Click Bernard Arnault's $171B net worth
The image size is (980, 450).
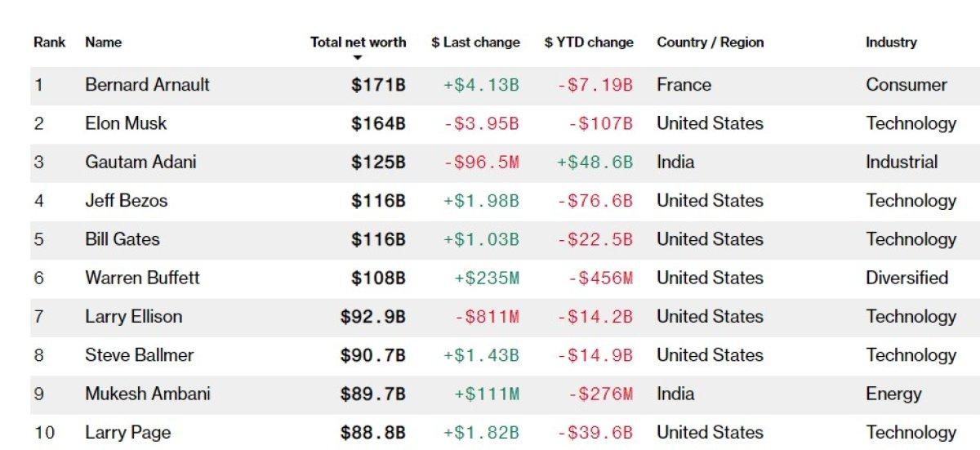click(378, 85)
